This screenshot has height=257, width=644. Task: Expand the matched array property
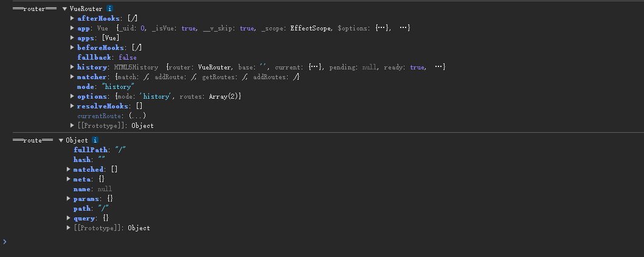click(69, 169)
